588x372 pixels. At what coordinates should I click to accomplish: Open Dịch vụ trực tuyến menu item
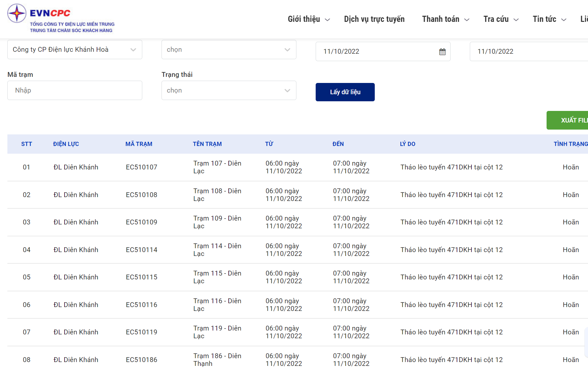374,19
